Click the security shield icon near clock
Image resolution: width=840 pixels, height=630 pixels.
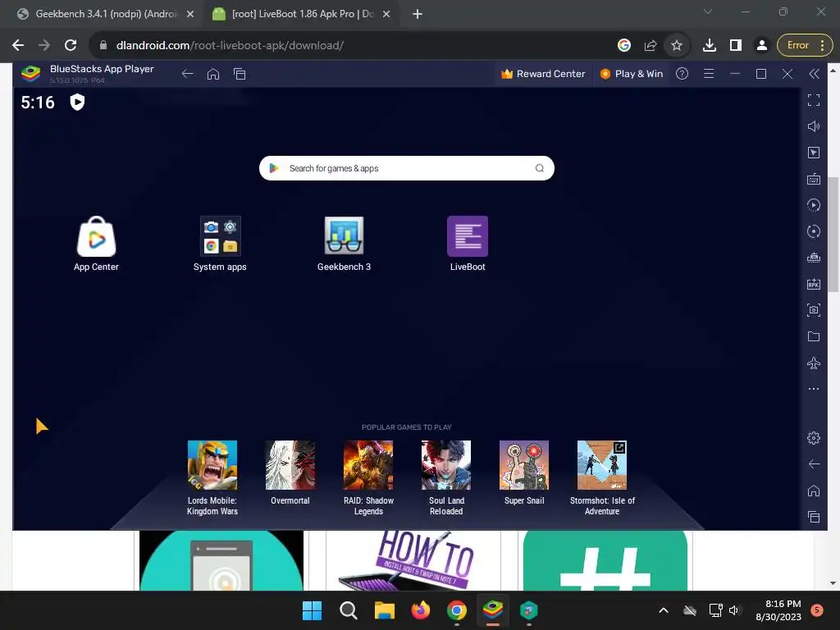(77, 102)
